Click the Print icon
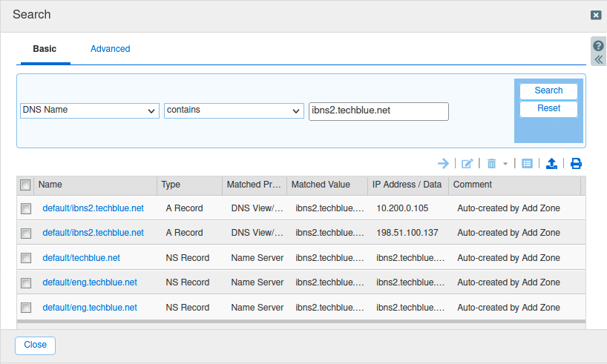This screenshot has width=607, height=364. pyautogui.click(x=576, y=164)
